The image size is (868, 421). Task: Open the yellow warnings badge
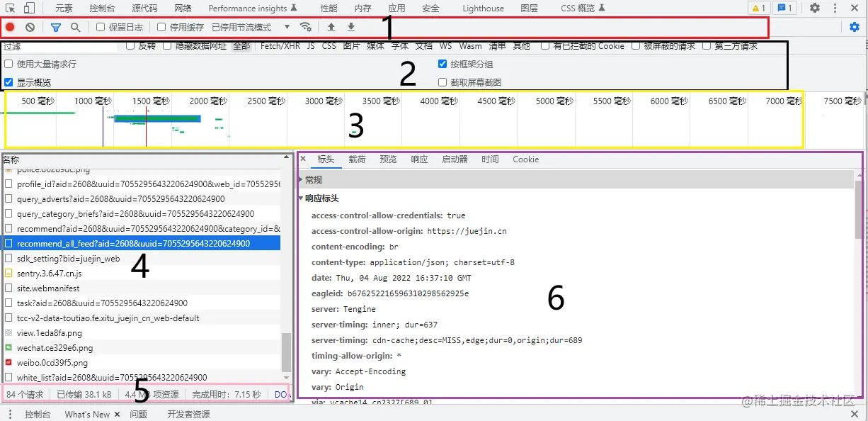tap(758, 9)
